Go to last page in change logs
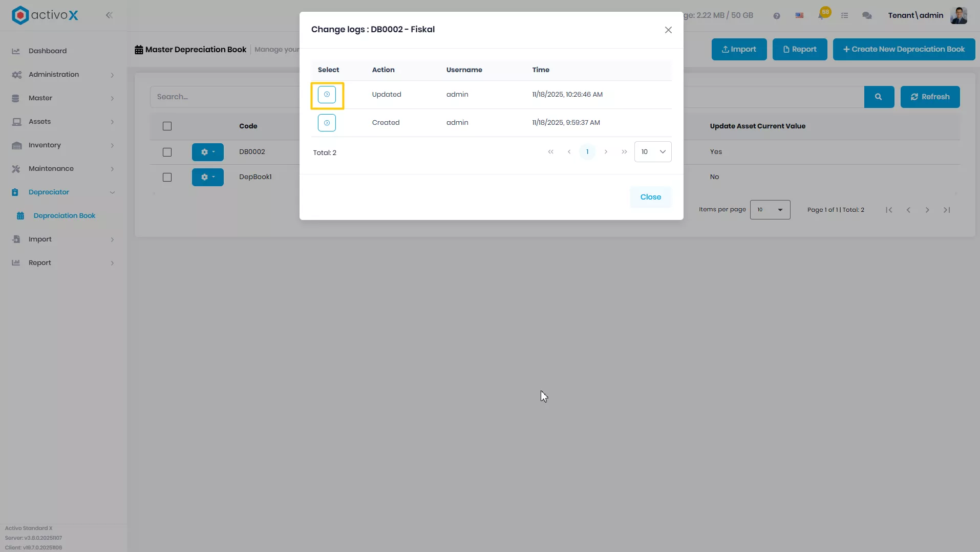This screenshot has height=552, width=980. (624, 152)
